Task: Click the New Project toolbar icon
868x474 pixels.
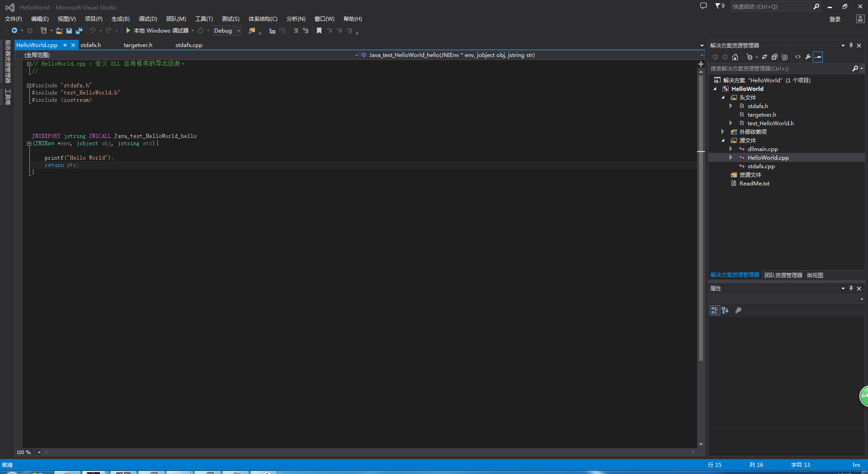Action: click(43, 31)
